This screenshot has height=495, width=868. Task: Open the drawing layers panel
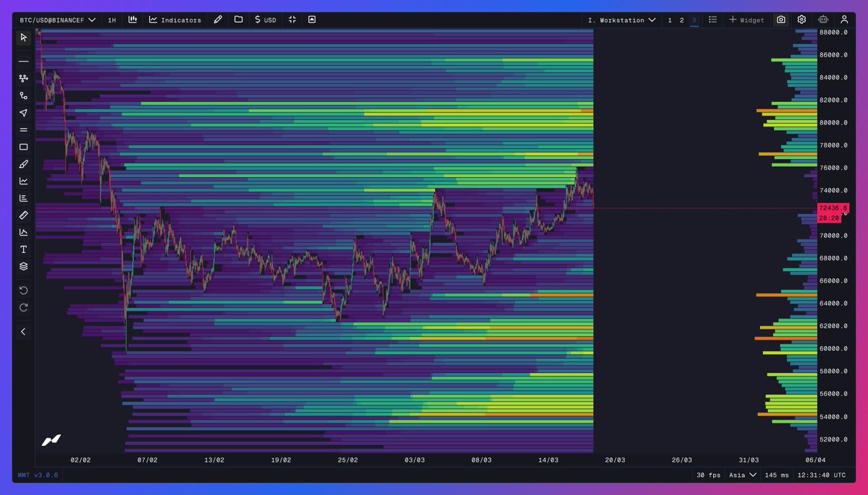pyautogui.click(x=23, y=266)
